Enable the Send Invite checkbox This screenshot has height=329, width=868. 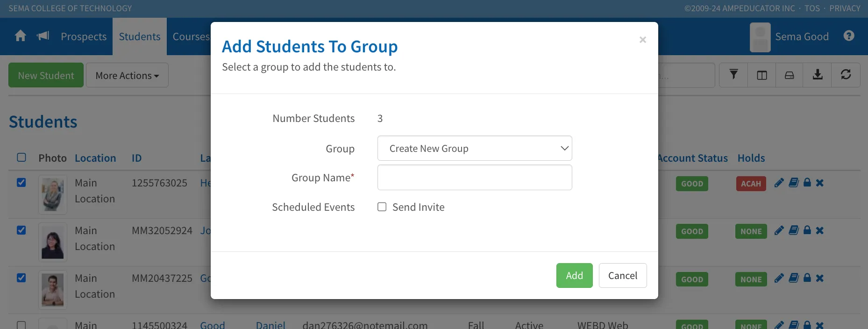tap(382, 207)
